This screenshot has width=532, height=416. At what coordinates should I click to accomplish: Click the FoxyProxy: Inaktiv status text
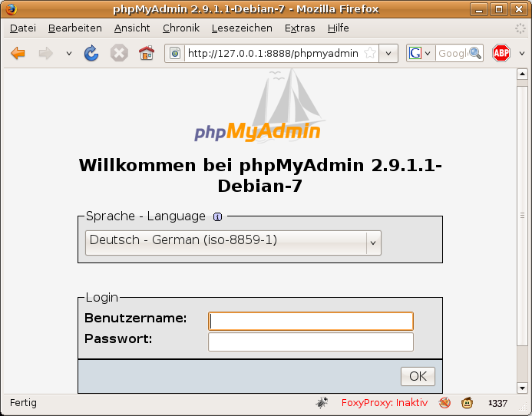coord(385,403)
